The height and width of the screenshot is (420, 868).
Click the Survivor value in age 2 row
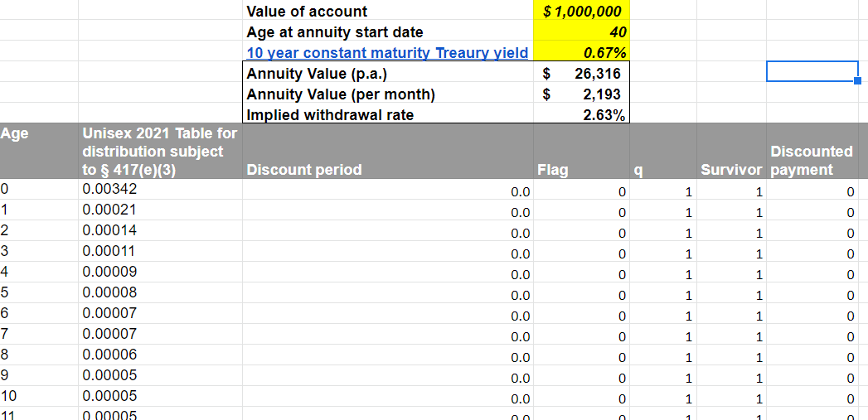point(731,231)
